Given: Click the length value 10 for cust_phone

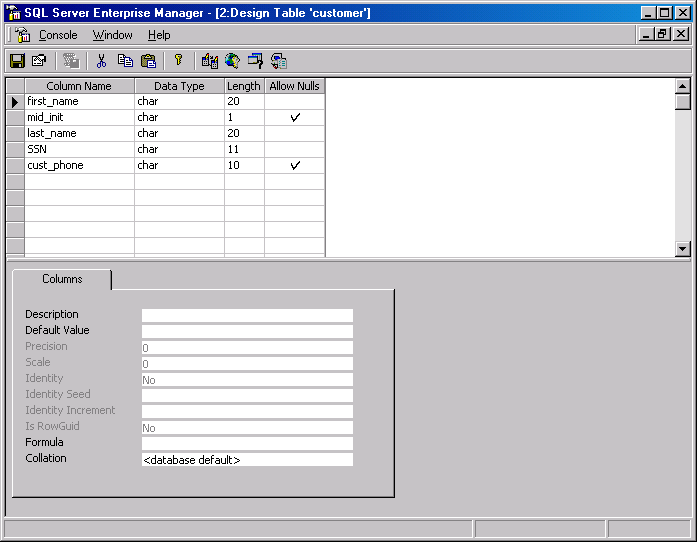Looking at the screenshot, I should 244,165.
